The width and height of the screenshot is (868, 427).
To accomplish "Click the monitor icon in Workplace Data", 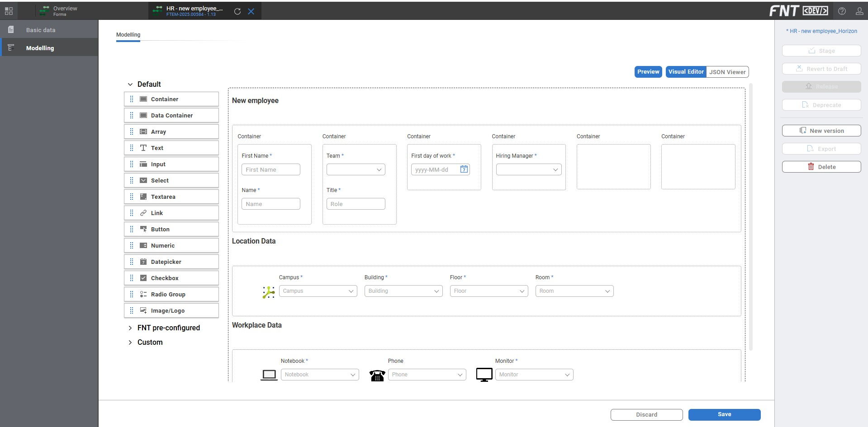I will (484, 375).
